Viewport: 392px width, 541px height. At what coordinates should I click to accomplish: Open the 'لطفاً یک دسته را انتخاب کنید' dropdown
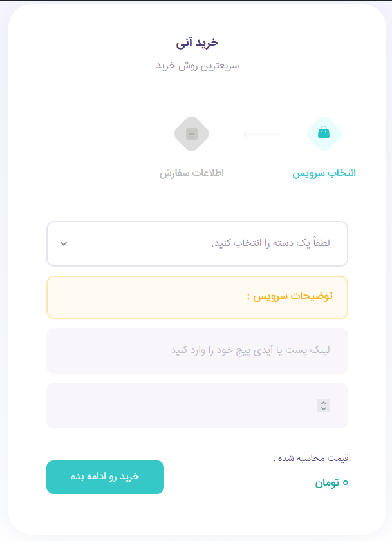pos(197,243)
